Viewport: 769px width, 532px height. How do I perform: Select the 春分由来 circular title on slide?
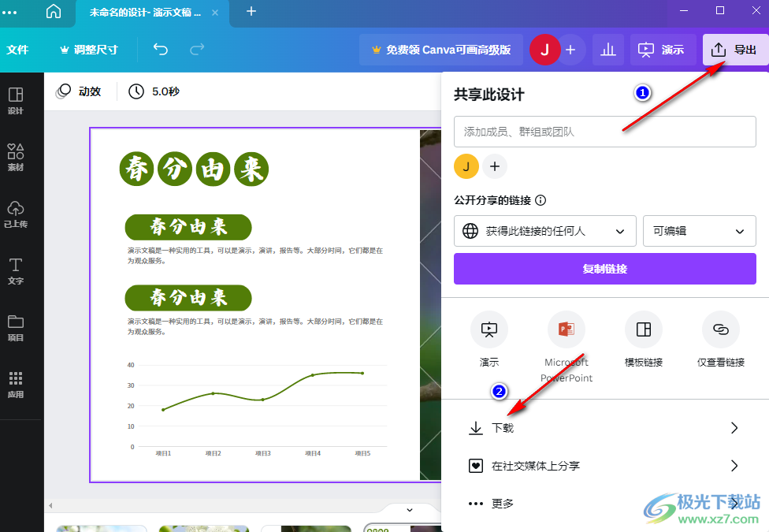pos(194,169)
